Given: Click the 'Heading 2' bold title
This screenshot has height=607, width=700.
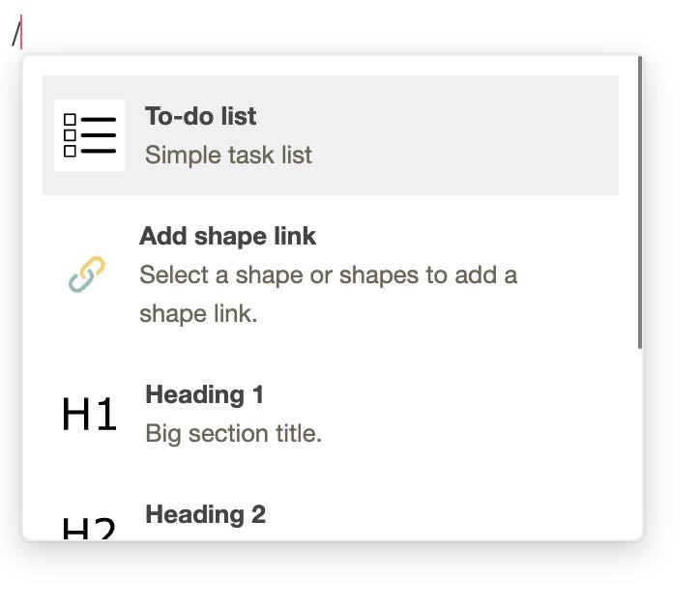Looking at the screenshot, I should [205, 514].
